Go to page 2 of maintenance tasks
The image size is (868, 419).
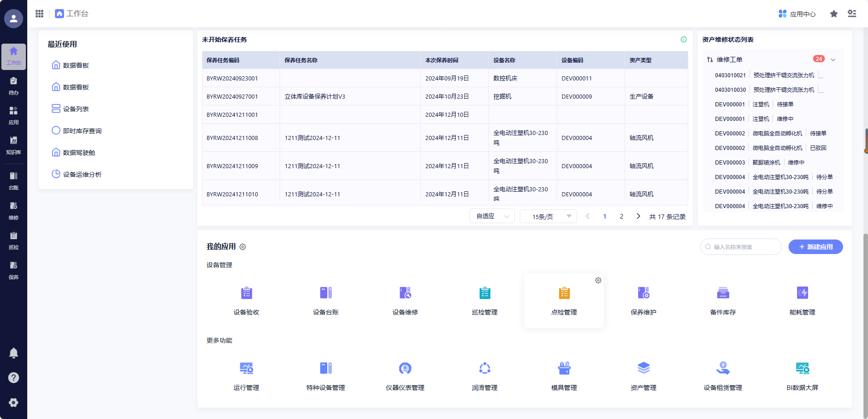pyautogui.click(x=621, y=216)
